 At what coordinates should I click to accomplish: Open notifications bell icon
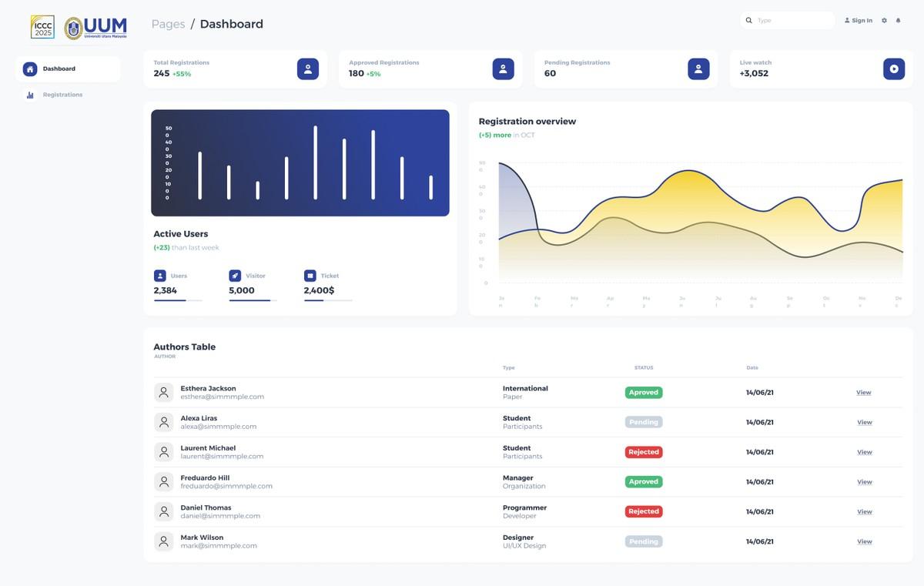[898, 20]
